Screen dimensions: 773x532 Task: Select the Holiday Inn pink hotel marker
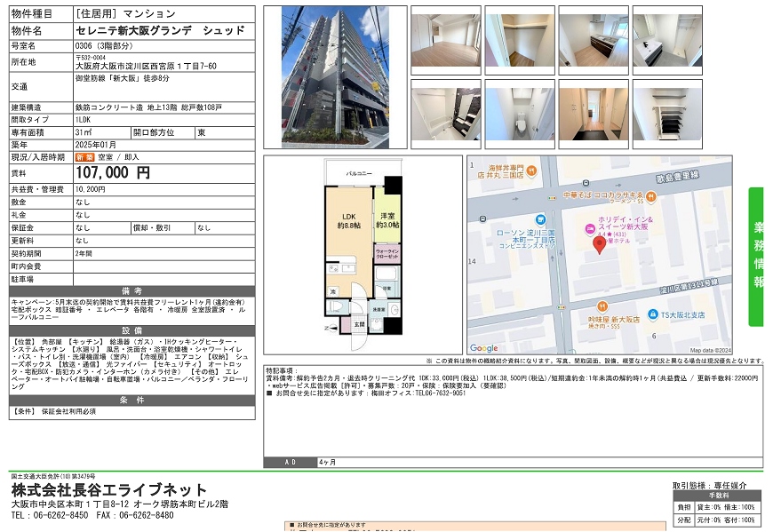point(589,227)
